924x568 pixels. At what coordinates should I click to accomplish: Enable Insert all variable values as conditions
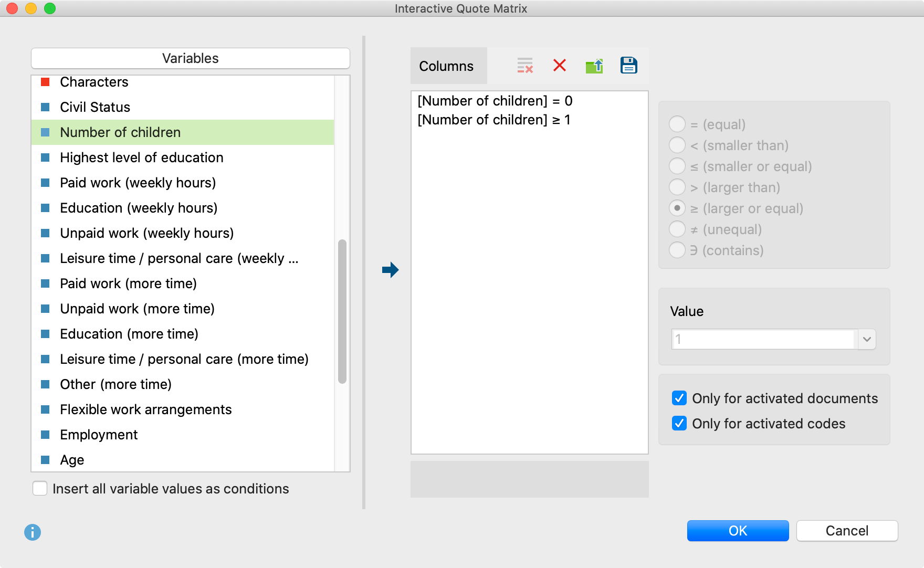(40, 489)
